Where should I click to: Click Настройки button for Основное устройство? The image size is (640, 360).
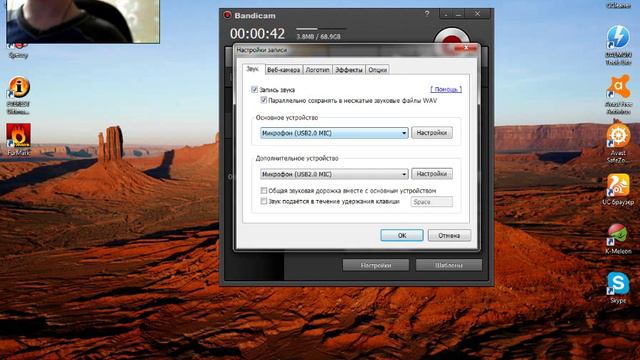[432, 133]
